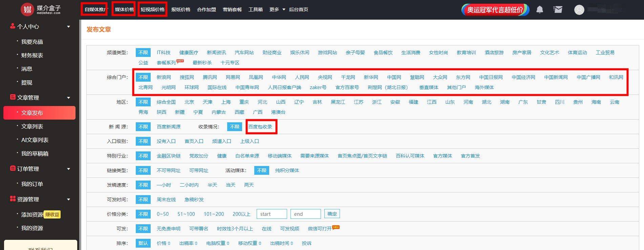
Task: Choose 套餐系列 channel type
Action: point(166,63)
